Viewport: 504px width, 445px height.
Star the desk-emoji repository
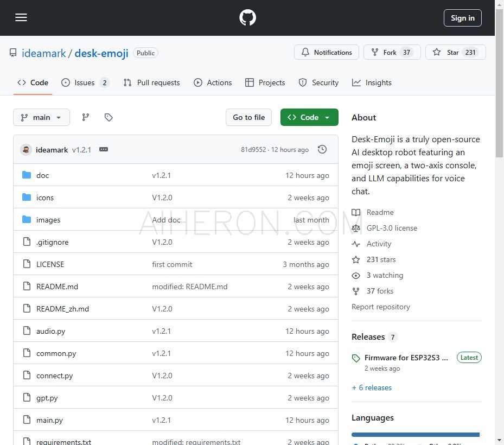tap(455, 53)
